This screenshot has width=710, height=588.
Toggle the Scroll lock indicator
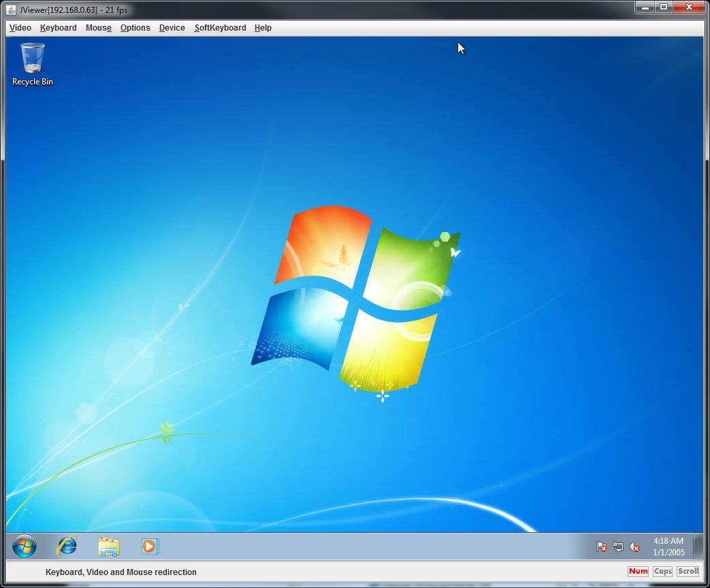tap(688, 572)
